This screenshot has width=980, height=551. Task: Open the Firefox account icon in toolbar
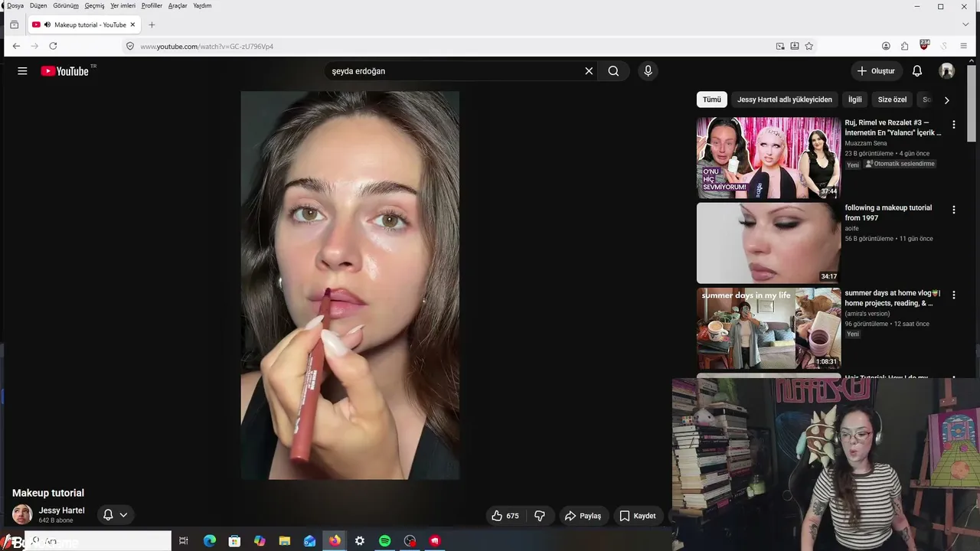point(886,46)
